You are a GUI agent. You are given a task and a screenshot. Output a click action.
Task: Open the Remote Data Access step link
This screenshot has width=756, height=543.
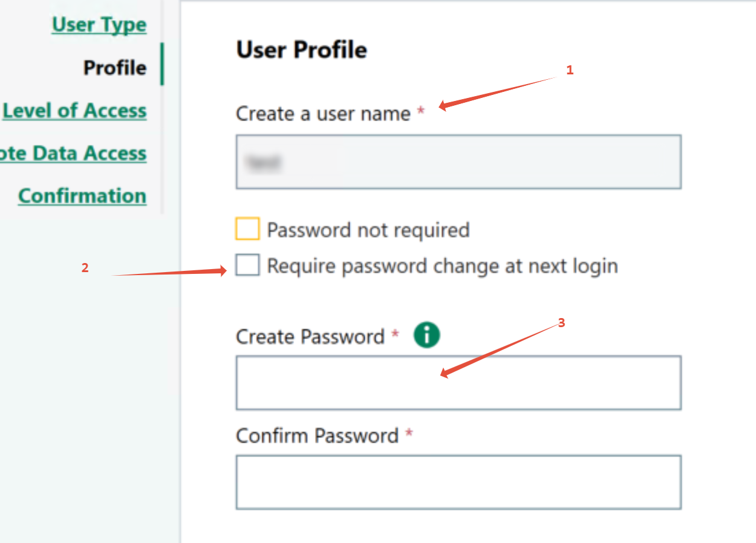73,154
